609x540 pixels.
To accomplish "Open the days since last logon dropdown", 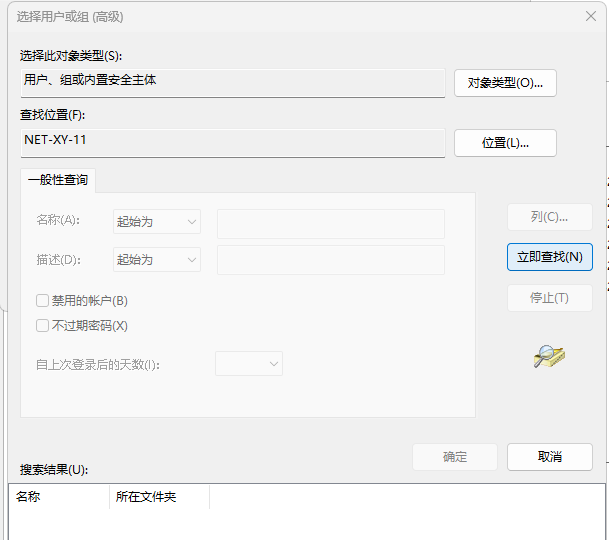I will [x=249, y=364].
